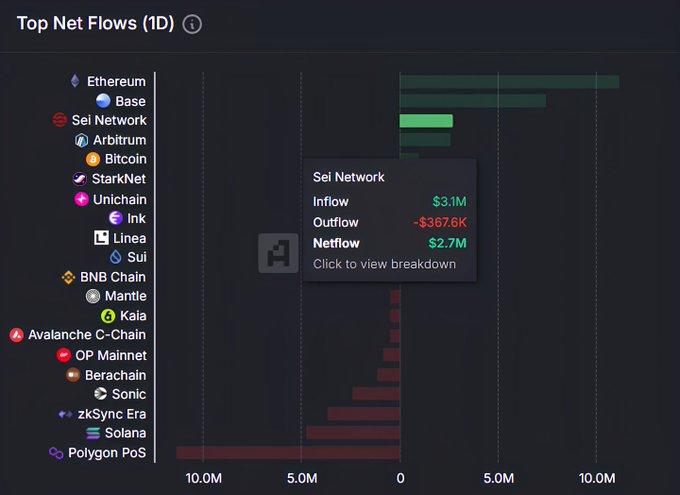Click the info icon next to Top Net Flows

tap(192, 24)
